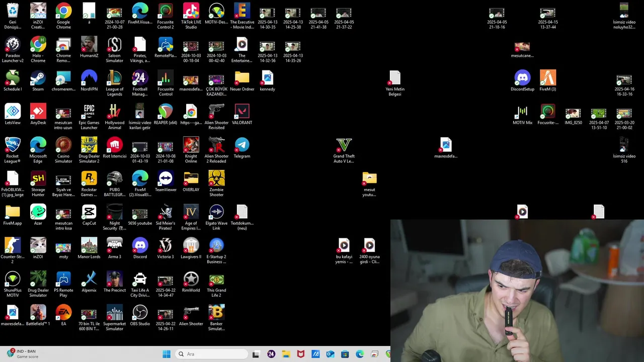Open the McAfee taskbar icon
The width and height of the screenshot is (644, 362).
[x=301, y=354]
